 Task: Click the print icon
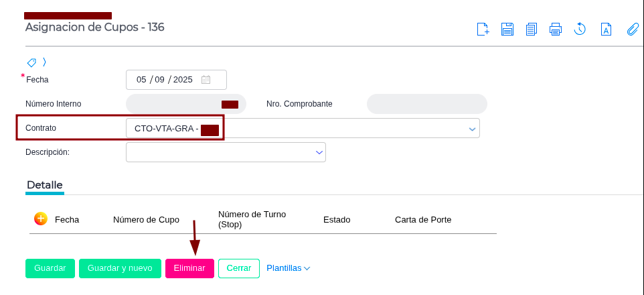(x=555, y=29)
